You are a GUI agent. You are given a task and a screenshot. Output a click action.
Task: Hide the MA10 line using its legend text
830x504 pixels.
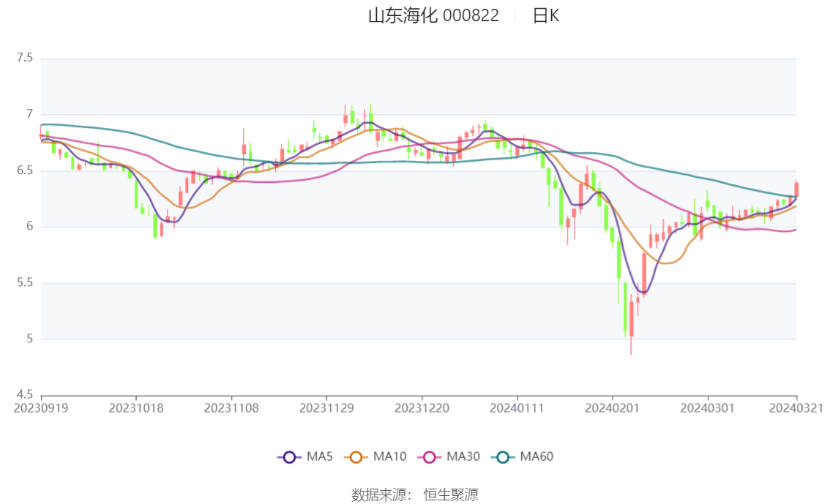tap(389, 457)
